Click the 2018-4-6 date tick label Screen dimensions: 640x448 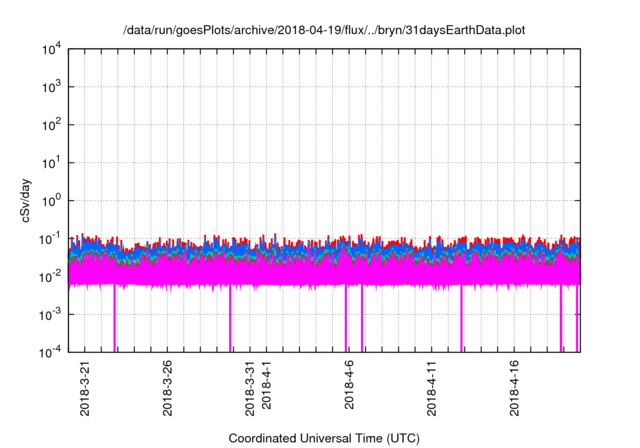tap(349, 385)
